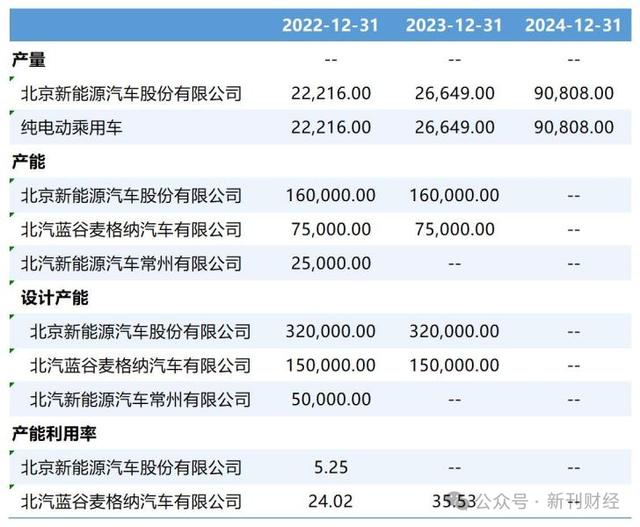Select the 产量 section heading

pos(29,60)
